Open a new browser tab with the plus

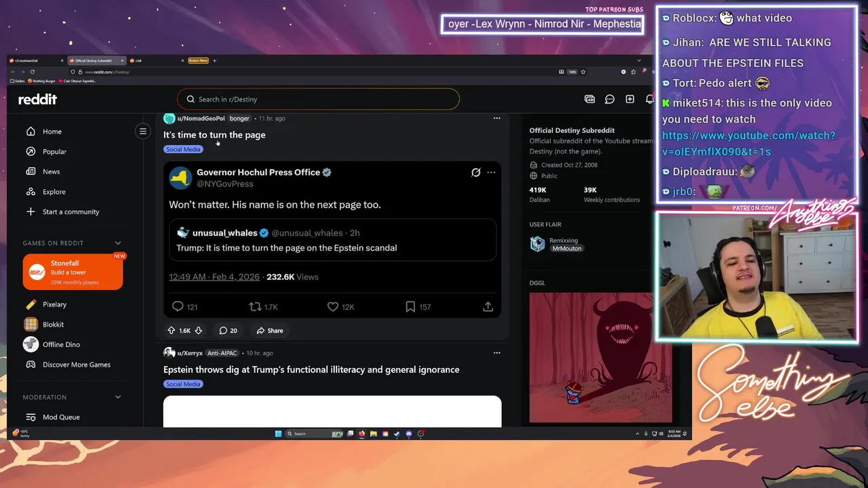tap(214, 60)
